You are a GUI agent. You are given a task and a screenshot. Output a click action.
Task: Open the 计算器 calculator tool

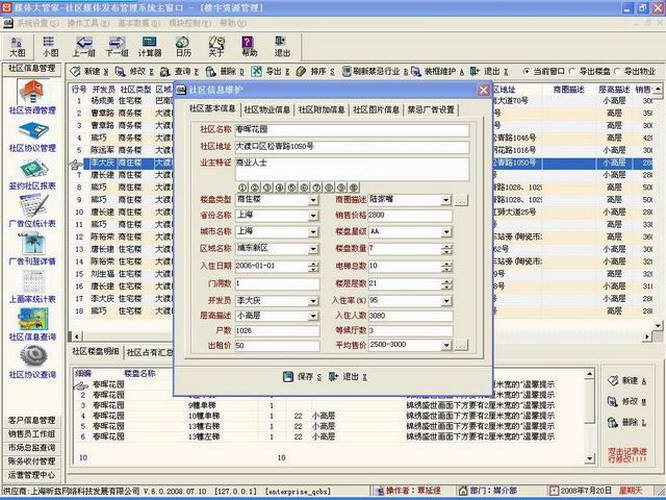click(x=150, y=46)
